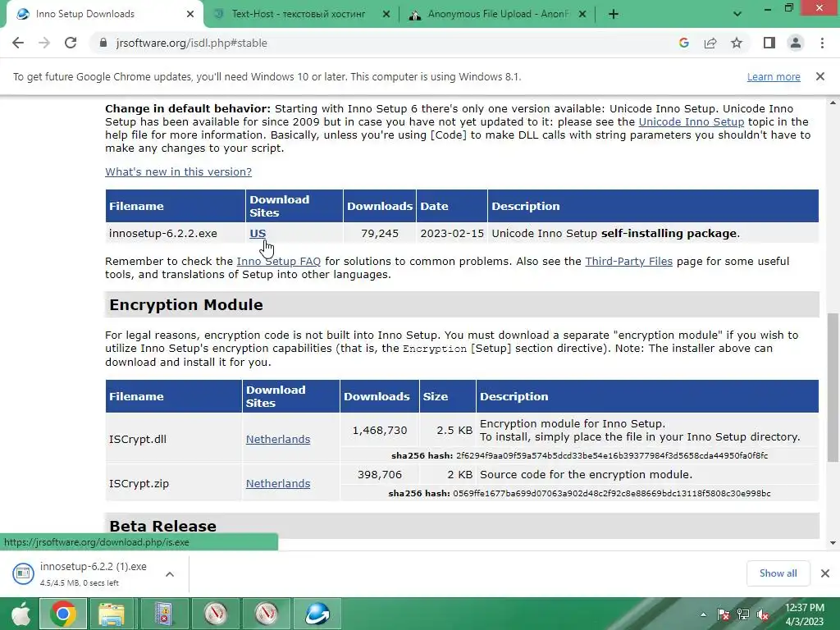Switch to the Text-Host tab
Screen dimensions: 840x630
tap(301, 15)
